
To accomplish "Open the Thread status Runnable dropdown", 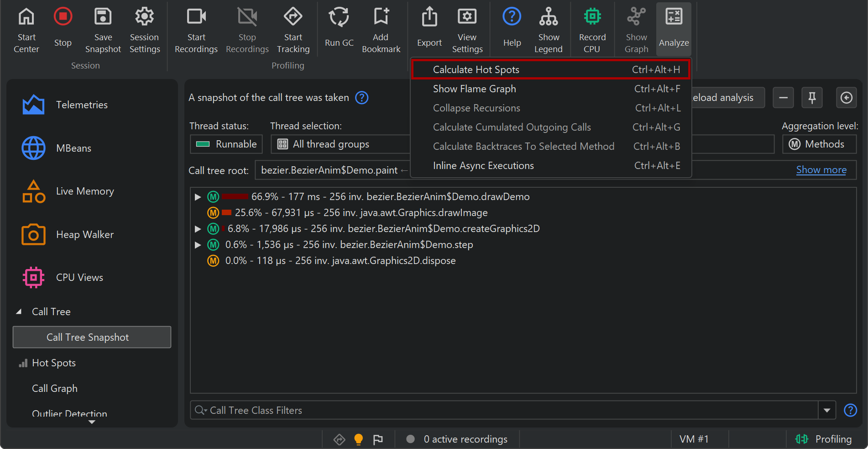I will click(x=226, y=144).
